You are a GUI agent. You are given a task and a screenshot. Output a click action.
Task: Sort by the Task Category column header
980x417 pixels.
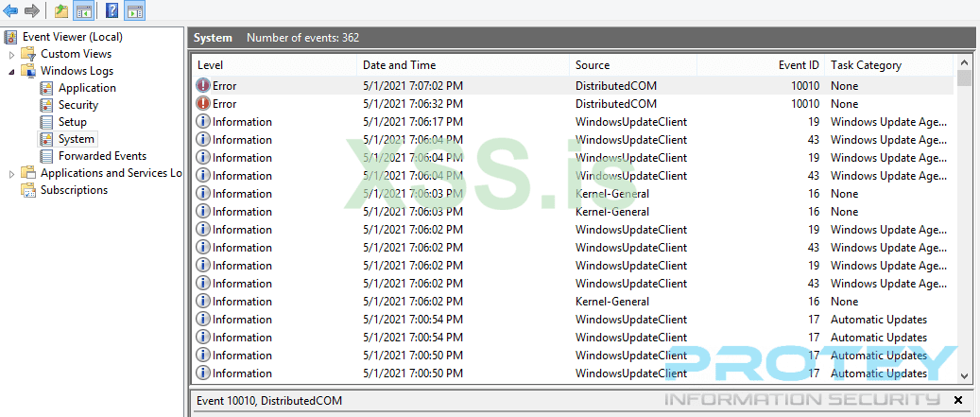[x=889, y=65]
